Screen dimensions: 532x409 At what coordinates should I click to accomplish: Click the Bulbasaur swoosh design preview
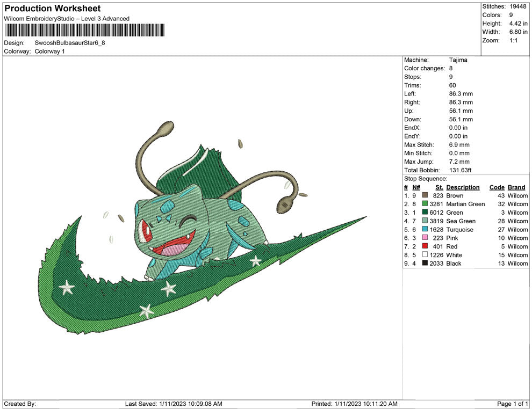202,229
